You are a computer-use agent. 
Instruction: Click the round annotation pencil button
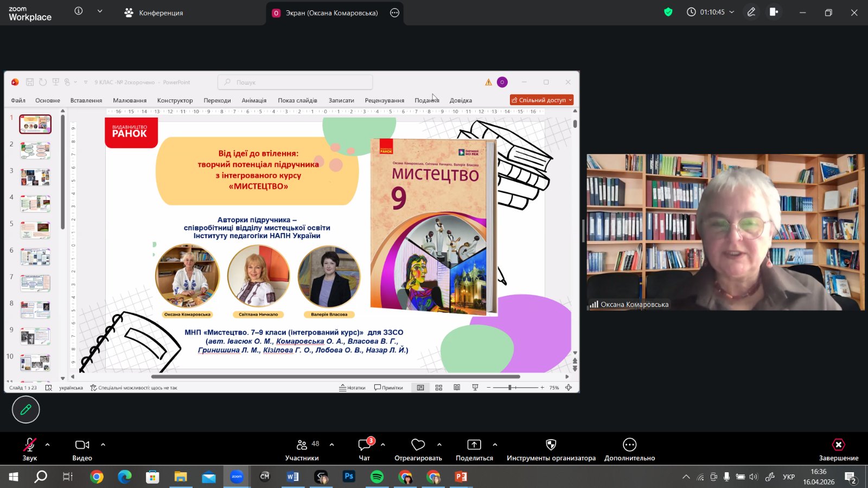pos(25,410)
